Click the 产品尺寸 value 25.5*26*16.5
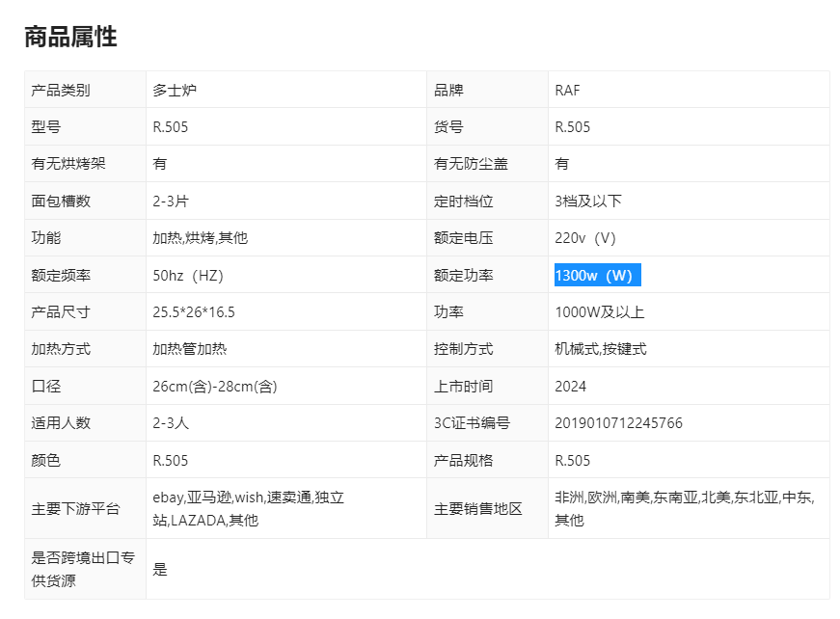The width and height of the screenshot is (840, 619). click(x=194, y=312)
